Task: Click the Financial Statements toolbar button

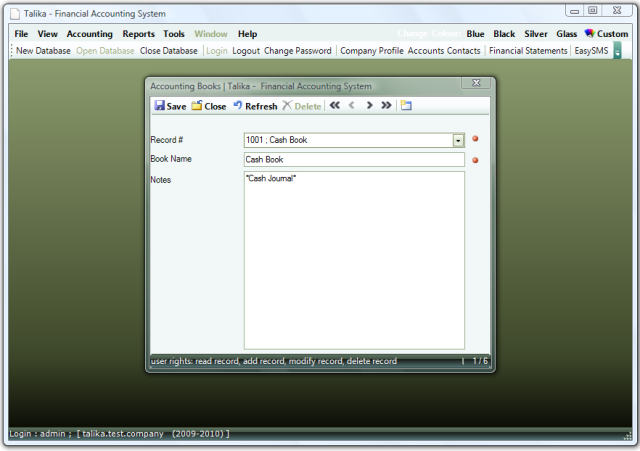Action: pos(528,51)
